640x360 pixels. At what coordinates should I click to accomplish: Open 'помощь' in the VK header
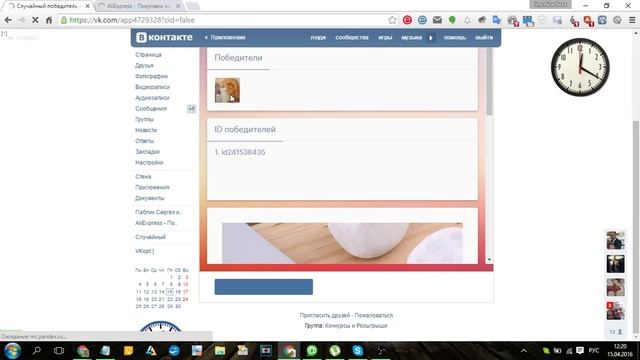tap(454, 37)
